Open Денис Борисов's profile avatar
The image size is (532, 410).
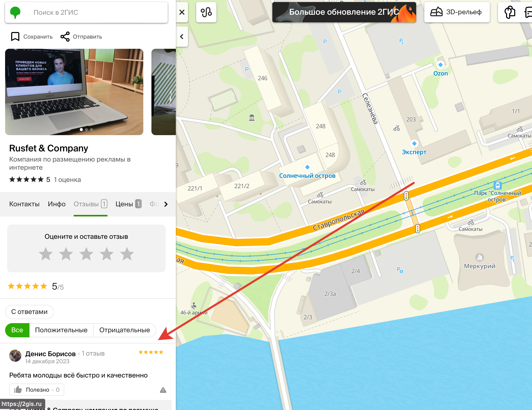tap(15, 356)
